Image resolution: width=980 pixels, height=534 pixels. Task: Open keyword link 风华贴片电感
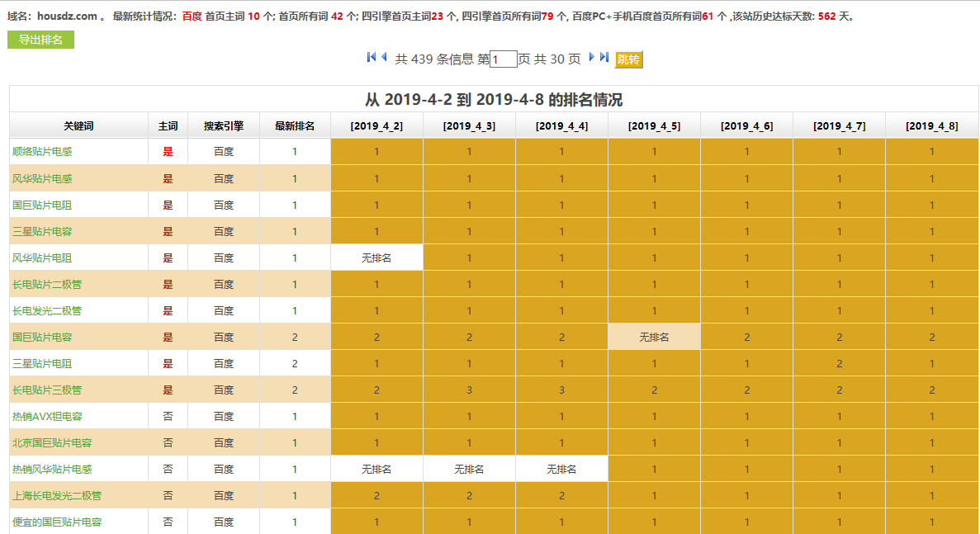42,178
